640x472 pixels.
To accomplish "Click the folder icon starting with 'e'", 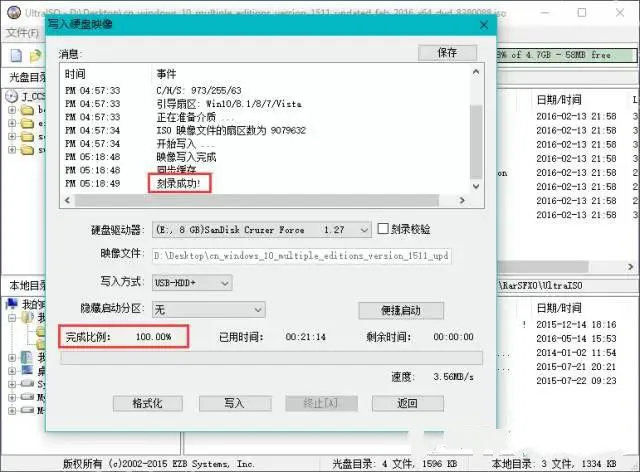I will [27, 123].
